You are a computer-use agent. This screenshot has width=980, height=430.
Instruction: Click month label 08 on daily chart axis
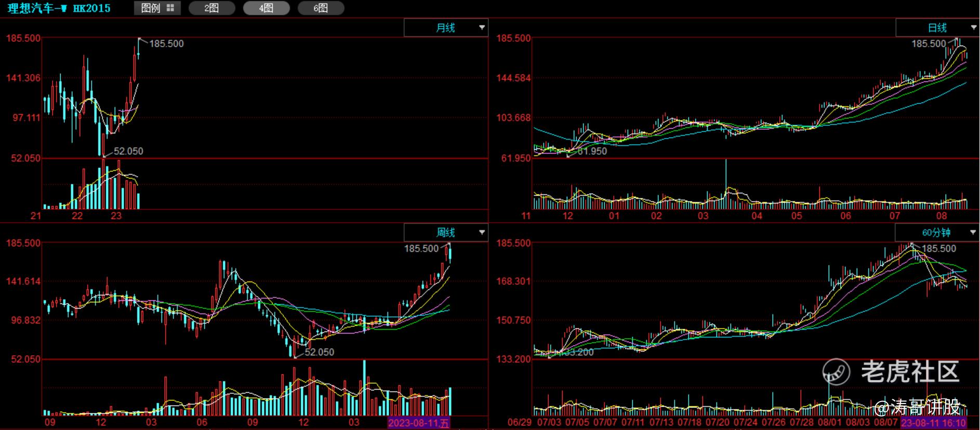(942, 216)
